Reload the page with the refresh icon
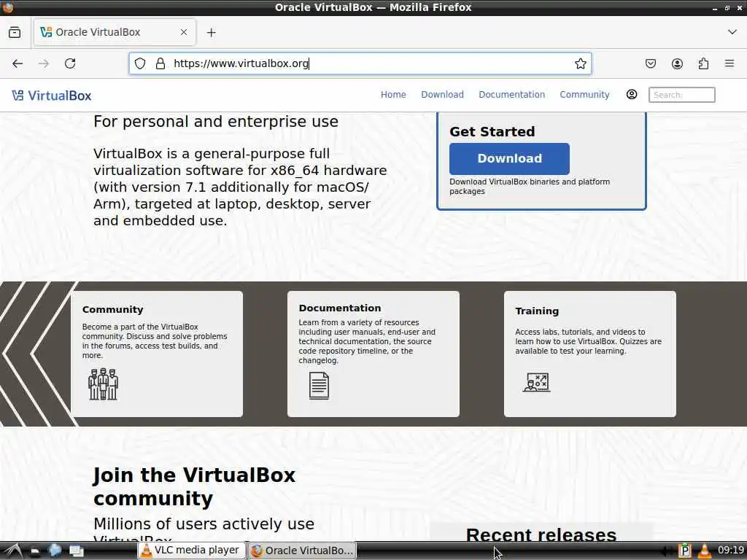The image size is (747, 560). click(x=70, y=63)
